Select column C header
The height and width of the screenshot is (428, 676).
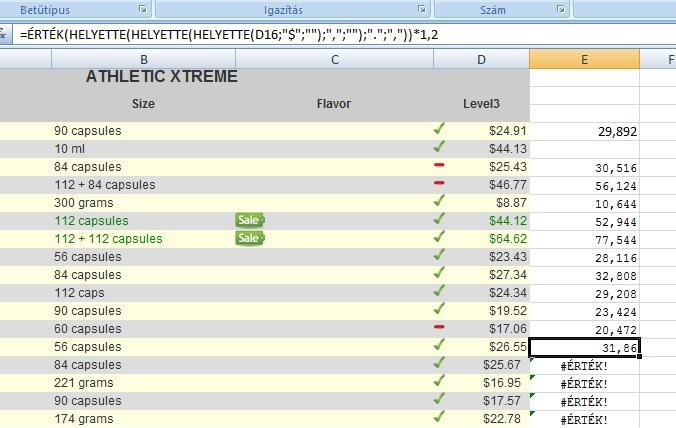click(335, 59)
